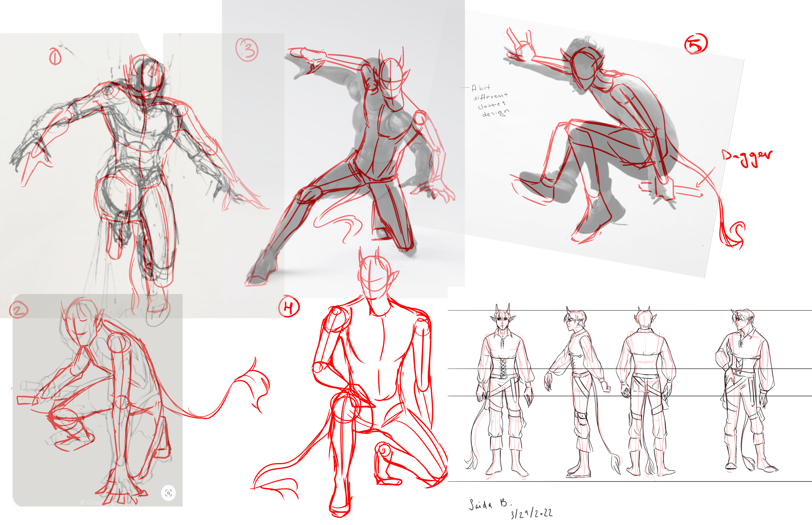This screenshot has width=812, height=525.
Task: Click the circled number 1 label
Action: tap(55, 57)
